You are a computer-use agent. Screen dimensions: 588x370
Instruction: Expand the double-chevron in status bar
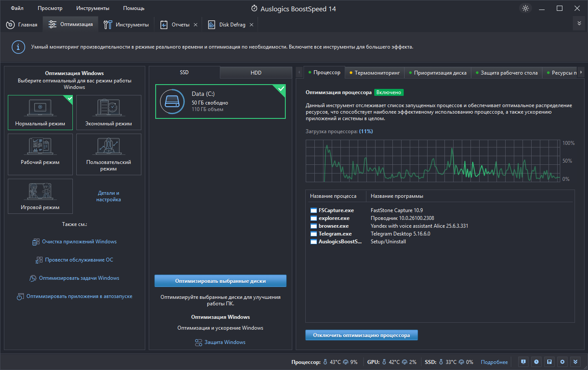(575, 362)
